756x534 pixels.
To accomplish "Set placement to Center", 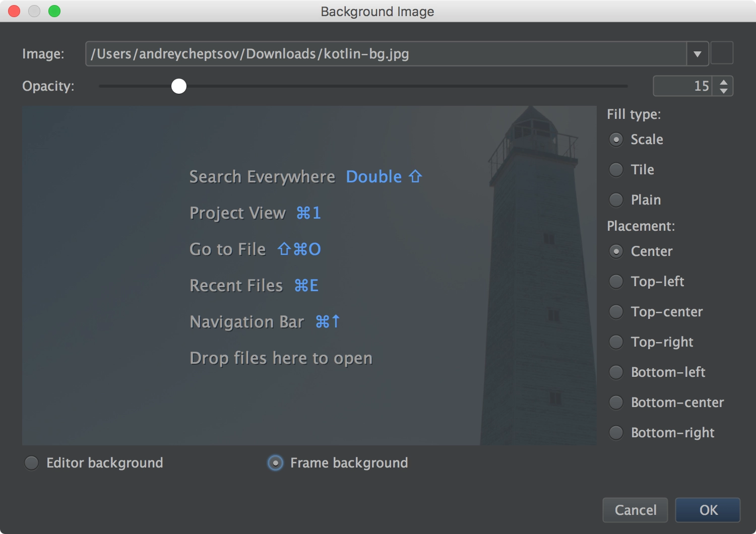I will pyautogui.click(x=641, y=251).
